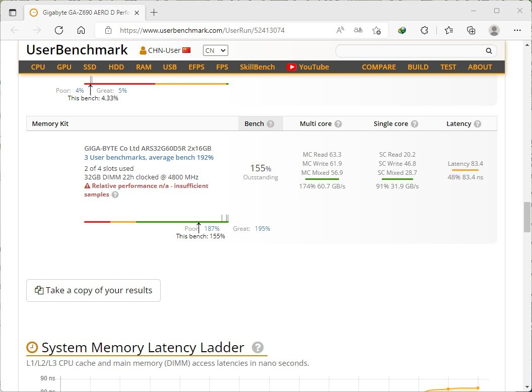Click the Great 195% link
The width and height of the screenshot is (532, 392).
pos(262,228)
